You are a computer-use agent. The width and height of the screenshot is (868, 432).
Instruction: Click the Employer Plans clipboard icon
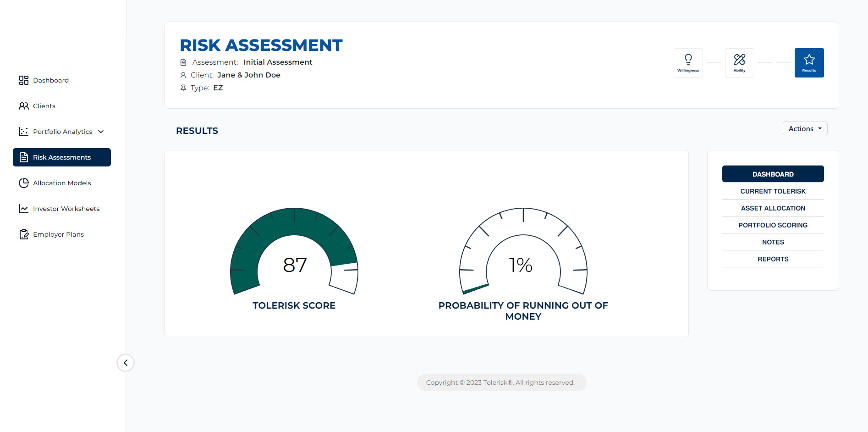pyautogui.click(x=24, y=234)
